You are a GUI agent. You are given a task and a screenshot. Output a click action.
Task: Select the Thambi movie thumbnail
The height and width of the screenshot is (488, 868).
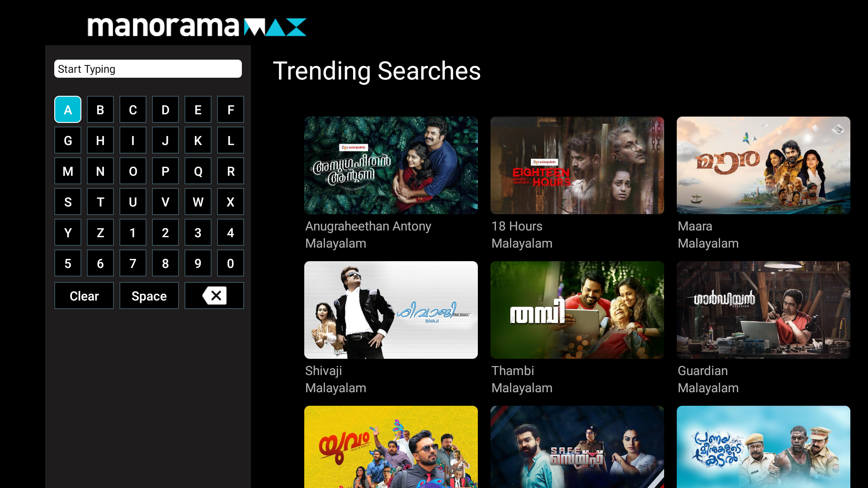click(577, 310)
